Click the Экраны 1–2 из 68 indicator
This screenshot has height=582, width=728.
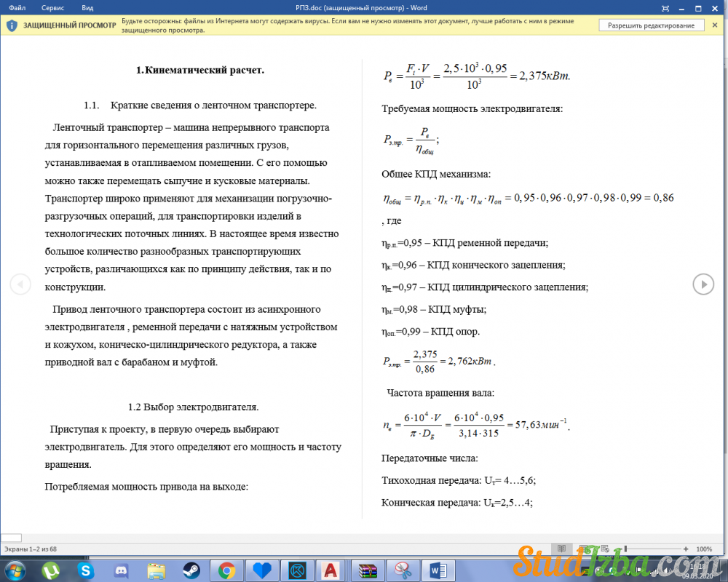coord(30,549)
